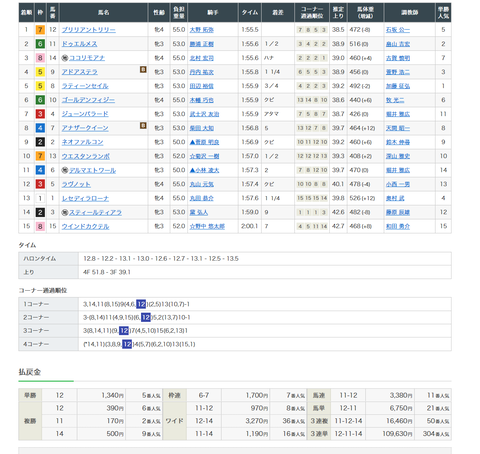480x454 pixels.
Task: Open jockey link 丸山 元気
Action: pyautogui.click(x=202, y=184)
